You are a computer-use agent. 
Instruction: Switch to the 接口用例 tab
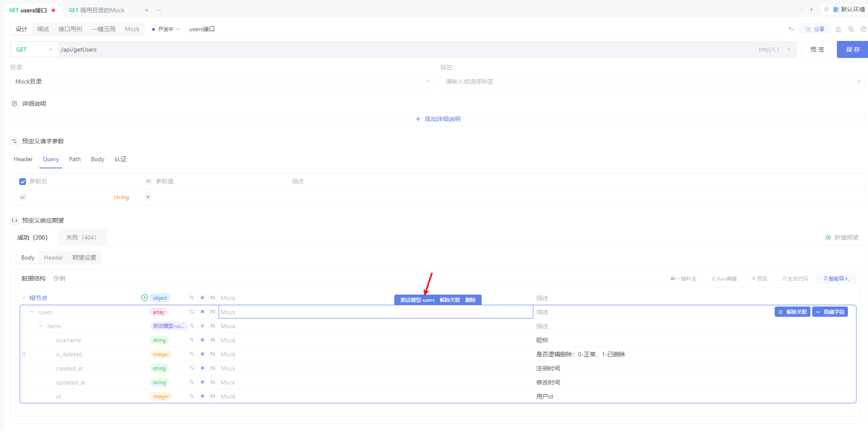(70, 29)
